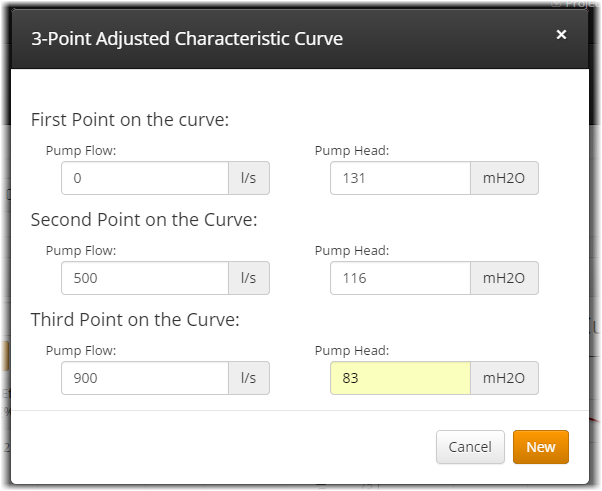Click the mH2O unit beside the 131 head value
Image resolution: width=602 pixels, height=491 pixels.
[x=504, y=179]
